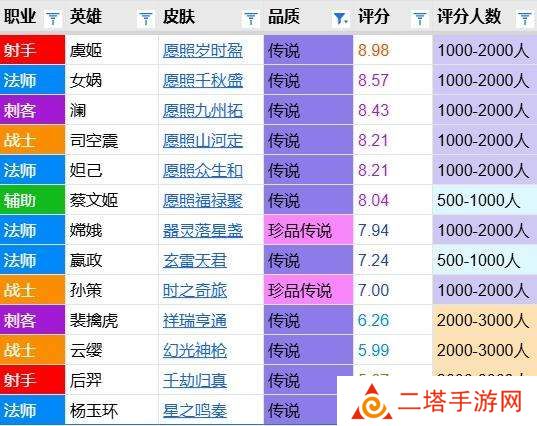
Task: Select the 8.98 rating cell
Action: tap(393, 50)
